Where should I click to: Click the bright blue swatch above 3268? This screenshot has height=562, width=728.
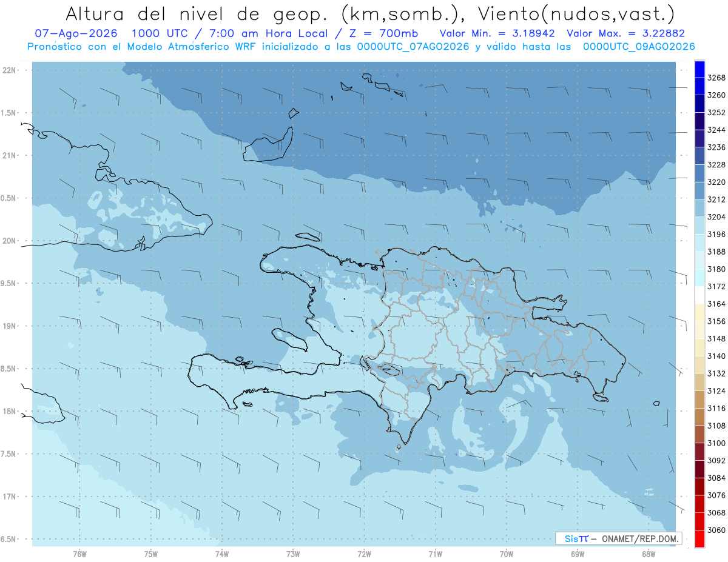(699, 69)
